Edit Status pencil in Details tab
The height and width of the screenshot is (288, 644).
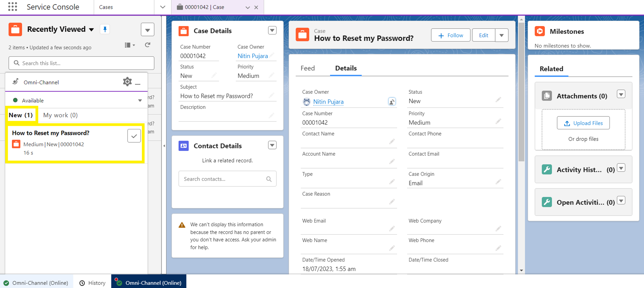(x=498, y=100)
